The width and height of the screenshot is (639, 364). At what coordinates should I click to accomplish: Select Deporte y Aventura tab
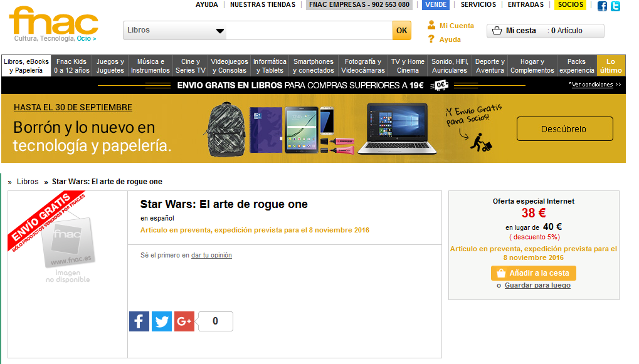tap(490, 66)
